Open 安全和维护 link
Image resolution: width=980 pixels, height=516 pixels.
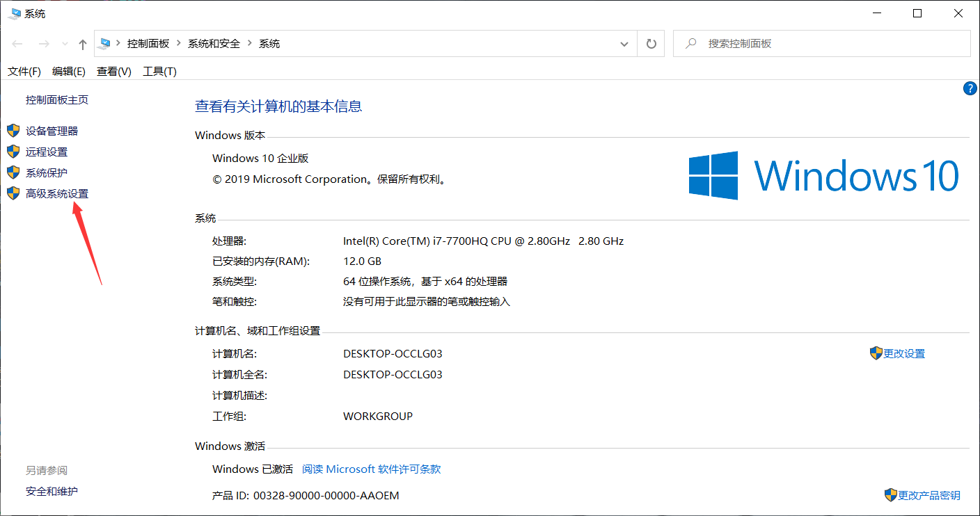click(52, 491)
